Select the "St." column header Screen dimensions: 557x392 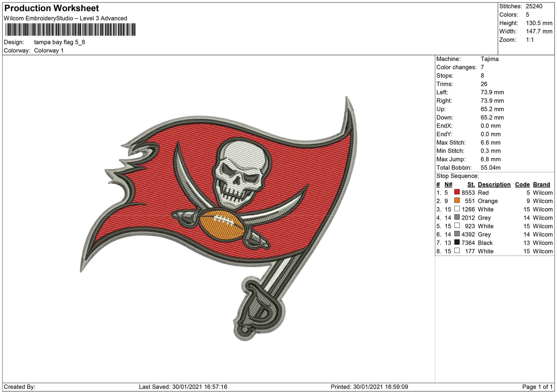click(471, 185)
